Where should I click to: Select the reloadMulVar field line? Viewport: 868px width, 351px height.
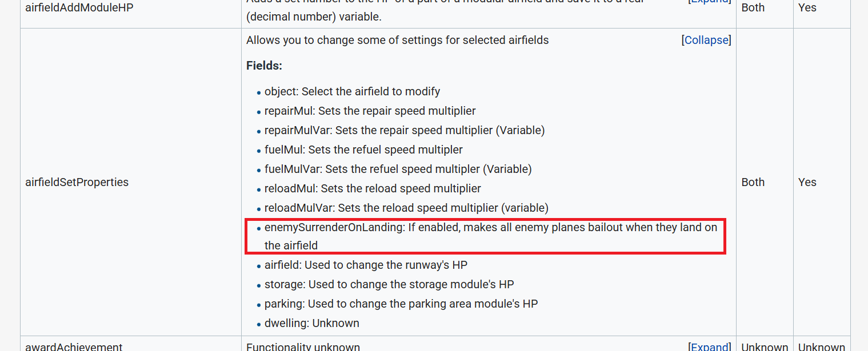coord(406,208)
